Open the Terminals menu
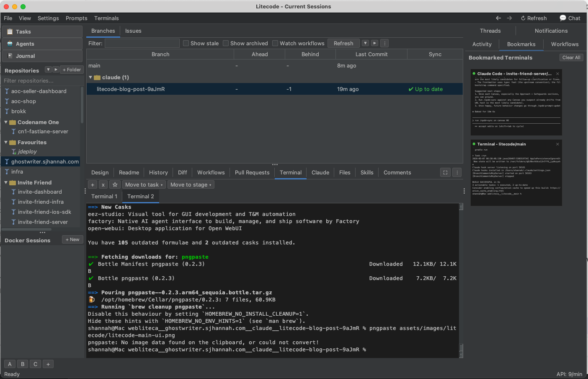Image resolution: width=588 pixels, height=379 pixels. [106, 18]
